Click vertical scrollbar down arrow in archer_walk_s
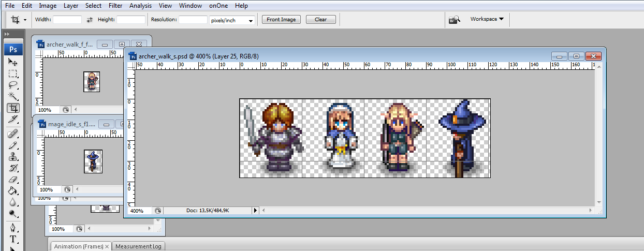Screen dimensions: 644x251 [599, 202]
